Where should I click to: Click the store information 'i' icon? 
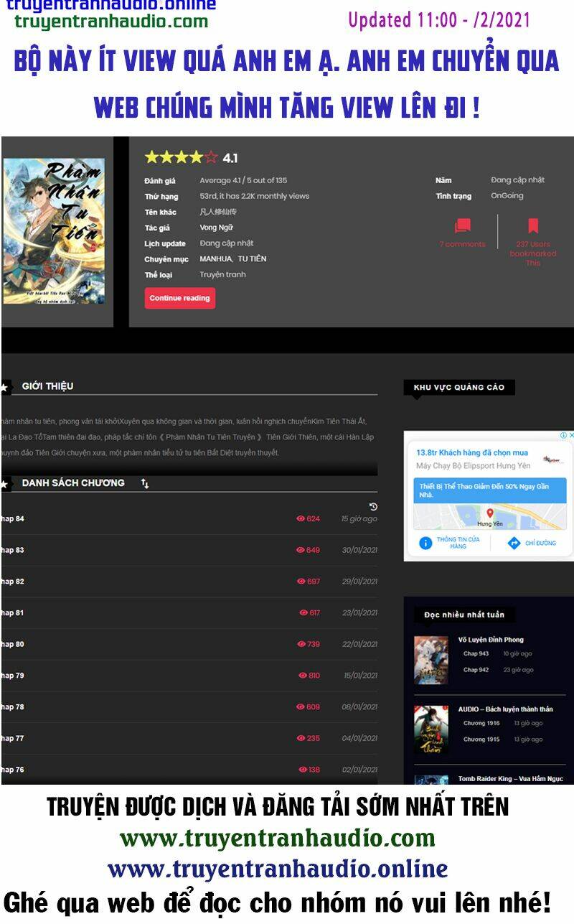tap(425, 543)
